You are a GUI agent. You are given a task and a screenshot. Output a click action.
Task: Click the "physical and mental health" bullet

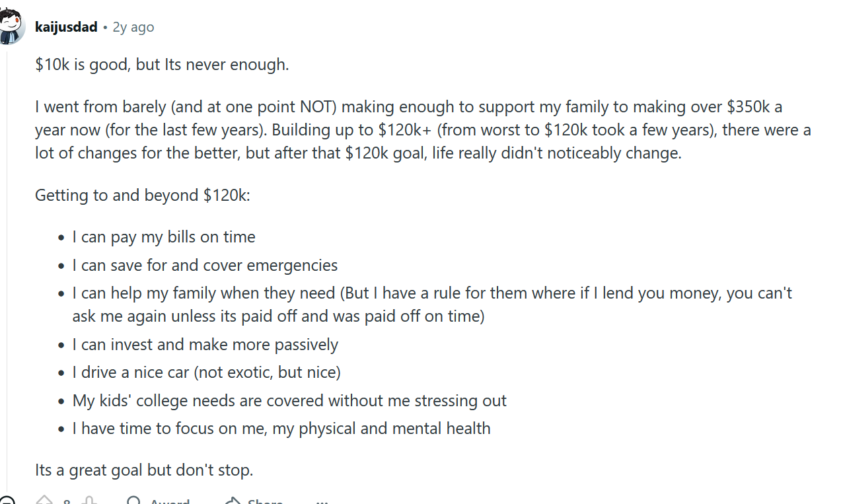pyautogui.click(x=281, y=429)
